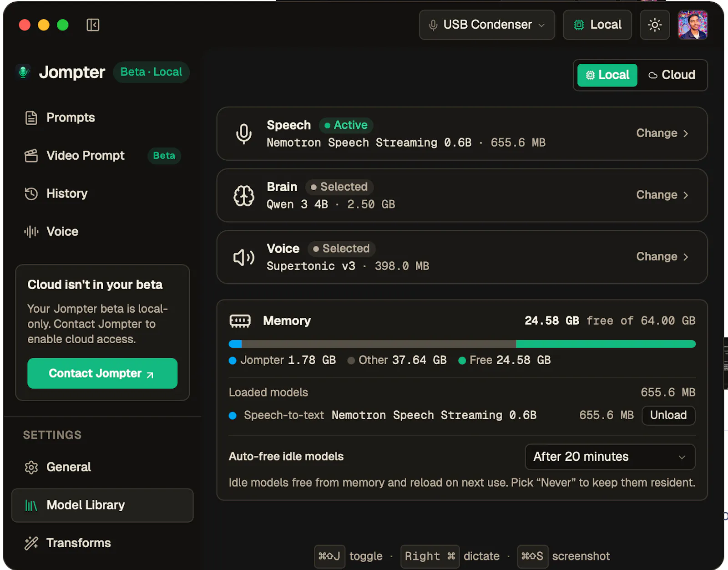This screenshot has width=728, height=570.
Task: Click Change on the Brain model card
Action: [662, 195]
